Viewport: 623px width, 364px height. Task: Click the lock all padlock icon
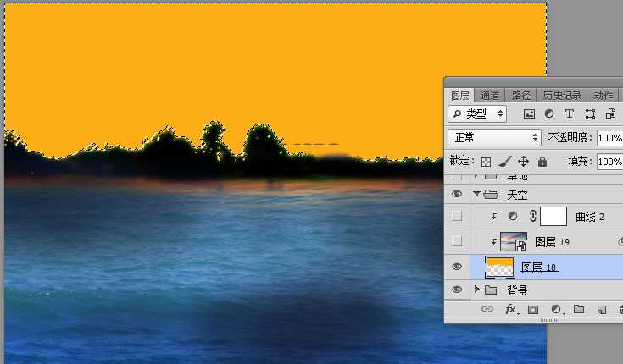coord(542,161)
